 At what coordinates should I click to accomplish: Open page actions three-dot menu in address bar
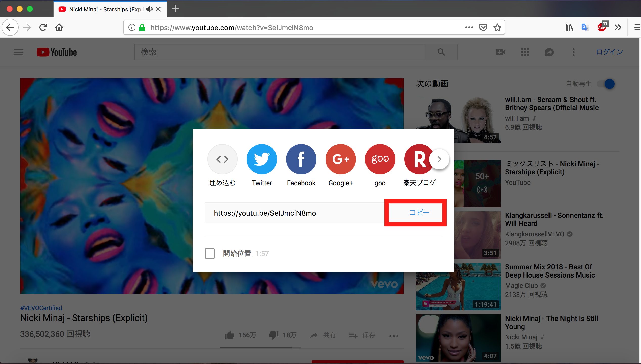(469, 27)
